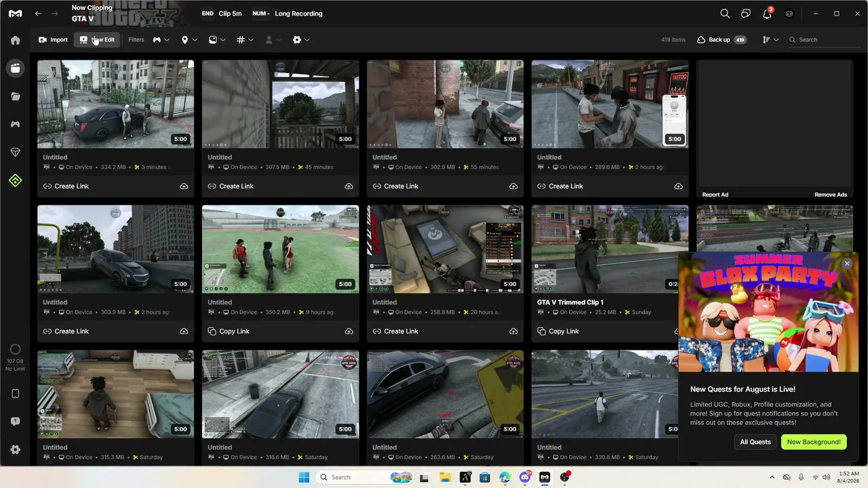Click the Windows taskbar Search box
The width and height of the screenshot is (868, 488).
[x=366, y=477]
